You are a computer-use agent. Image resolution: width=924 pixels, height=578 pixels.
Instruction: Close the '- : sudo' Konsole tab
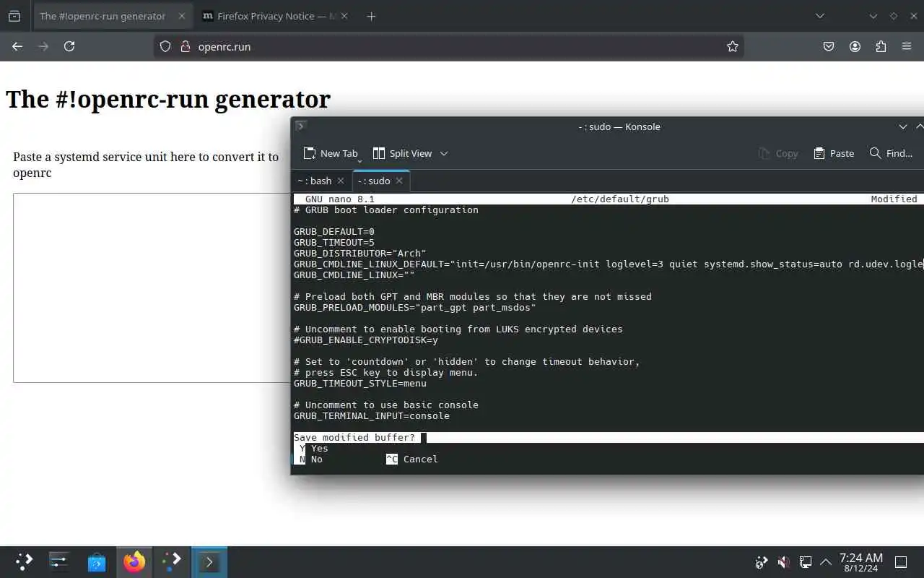[398, 181]
